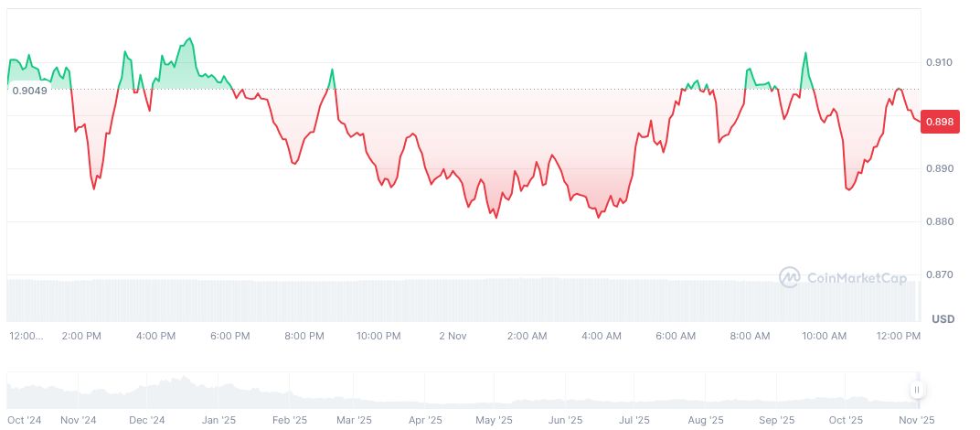The image size is (980, 430).
Task: Click Aug '25 on the navigator timeline
Action: tap(705, 421)
